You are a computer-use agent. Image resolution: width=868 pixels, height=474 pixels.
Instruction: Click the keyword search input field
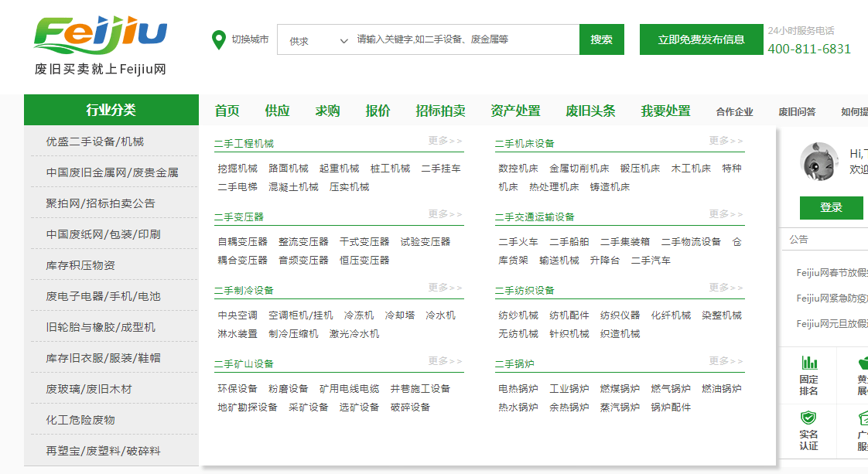tap(466, 39)
